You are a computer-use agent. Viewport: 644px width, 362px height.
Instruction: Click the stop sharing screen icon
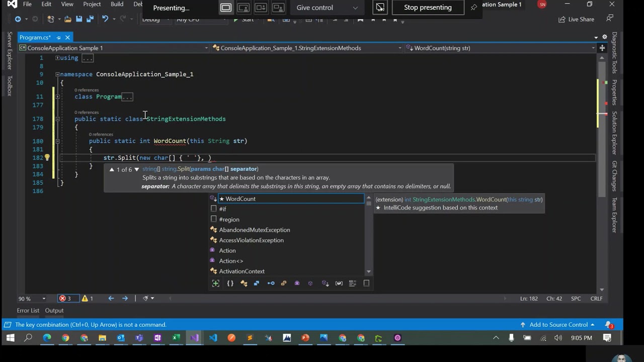point(380,8)
